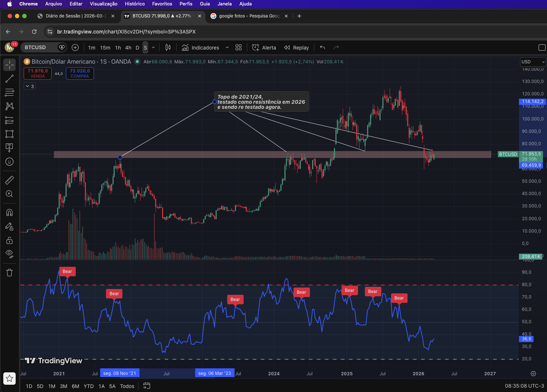
Task: Expand the timeframe interval dropdown
Action: [153, 48]
